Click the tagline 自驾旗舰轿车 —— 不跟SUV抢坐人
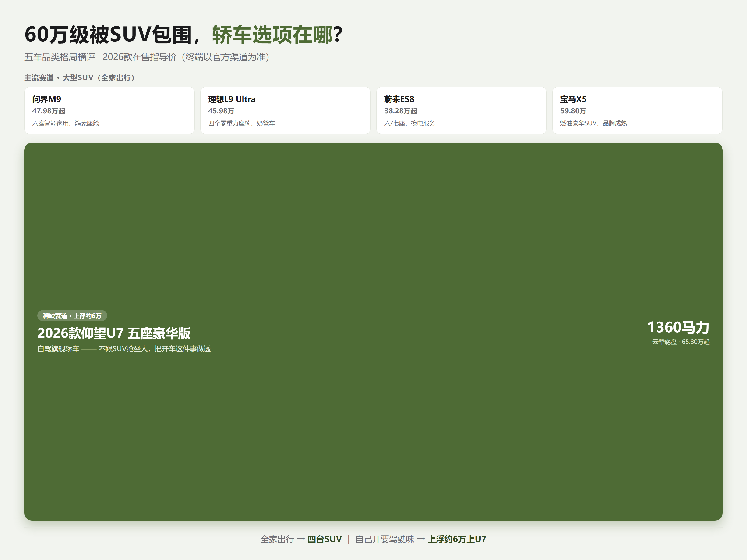The image size is (747, 560). [124, 349]
